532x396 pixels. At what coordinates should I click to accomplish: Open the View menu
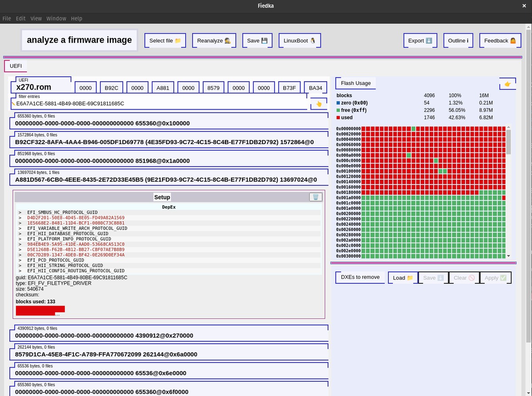(36, 19)
